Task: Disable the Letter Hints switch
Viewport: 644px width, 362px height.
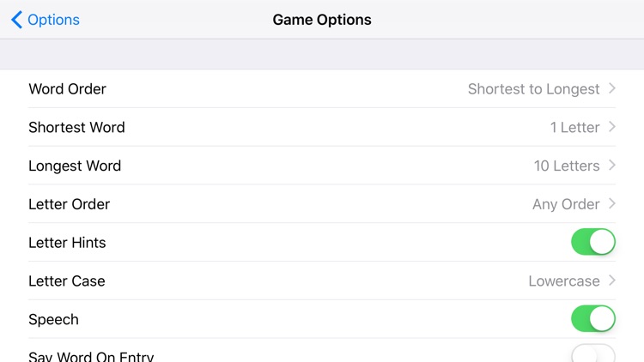Action: (593, 242)
